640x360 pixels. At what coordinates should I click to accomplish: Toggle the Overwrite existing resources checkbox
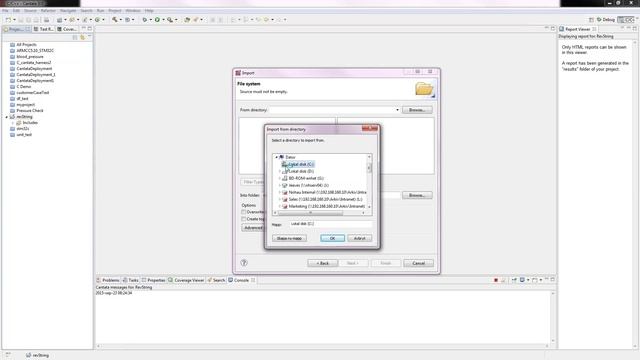click(244, 212)
